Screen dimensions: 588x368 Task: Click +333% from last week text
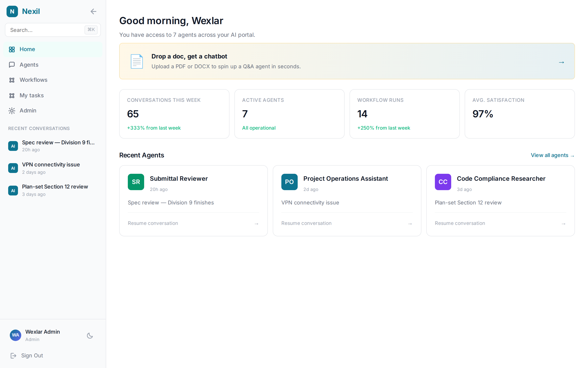point(154,128)
